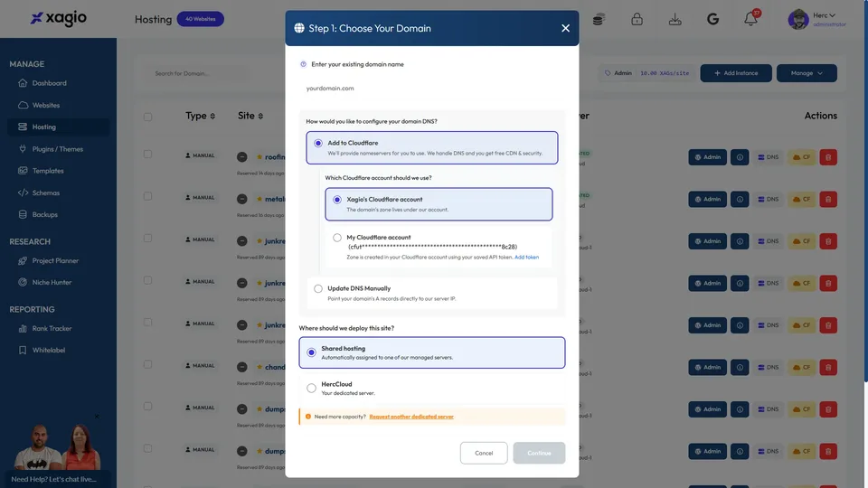Click the Add Instance button
This screenshot has width=868, height=488.
pyautogui.click(x=736, y=73)
